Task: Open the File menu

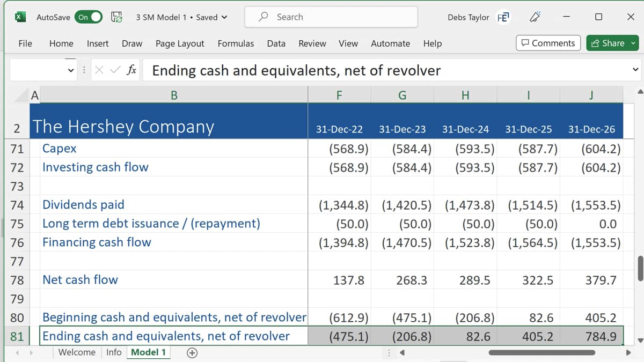Action: click(x=25, y=43)
